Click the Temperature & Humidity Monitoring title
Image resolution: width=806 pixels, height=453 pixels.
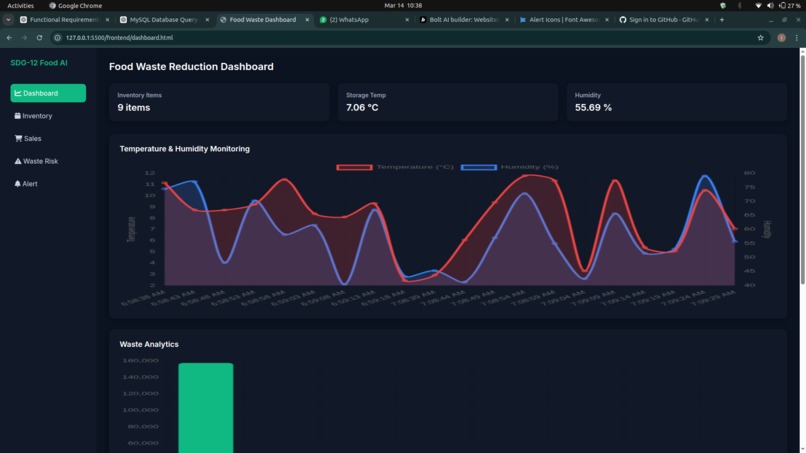pos(185,149)
